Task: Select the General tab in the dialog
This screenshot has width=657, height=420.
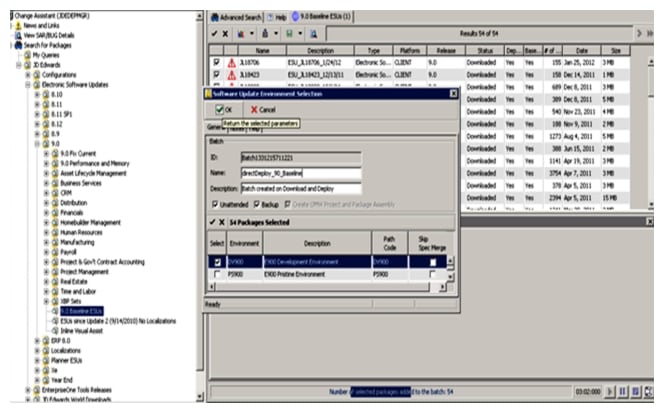Action: click(x=216, y=127)
